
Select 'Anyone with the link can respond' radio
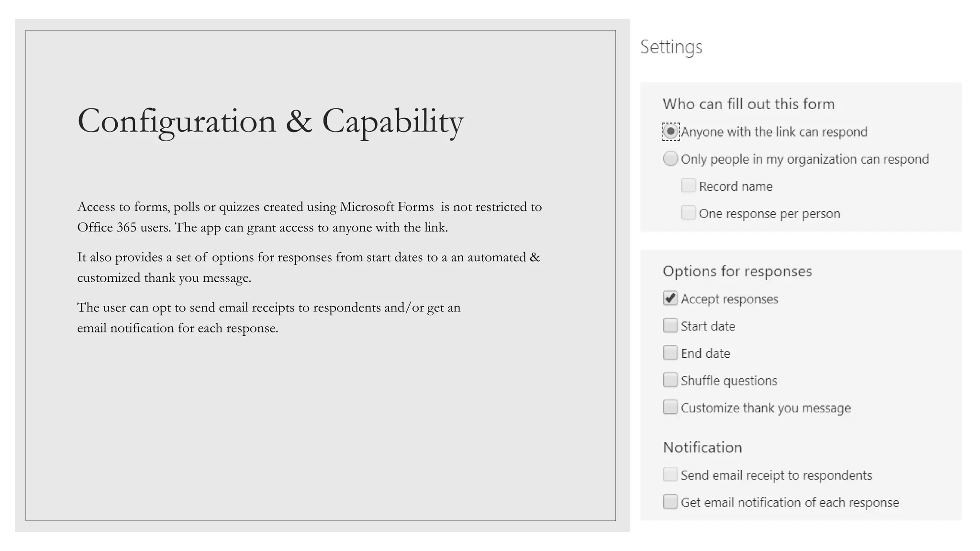click(670, 132)
